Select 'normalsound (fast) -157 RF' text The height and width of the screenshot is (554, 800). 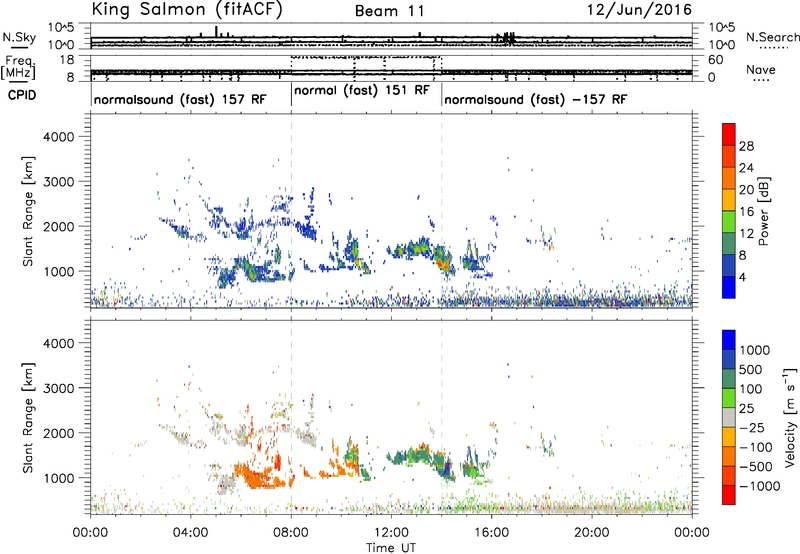pos(535,99)
